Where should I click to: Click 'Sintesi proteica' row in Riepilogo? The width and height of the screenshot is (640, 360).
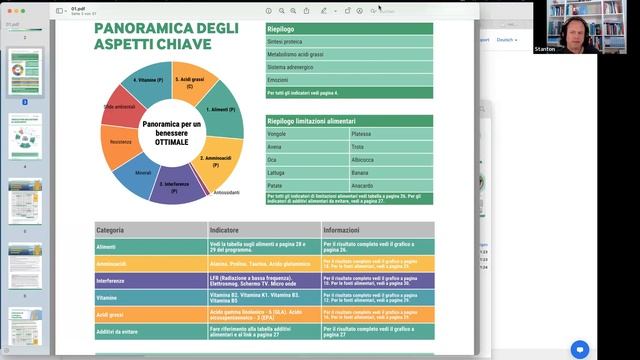point(349,42)
